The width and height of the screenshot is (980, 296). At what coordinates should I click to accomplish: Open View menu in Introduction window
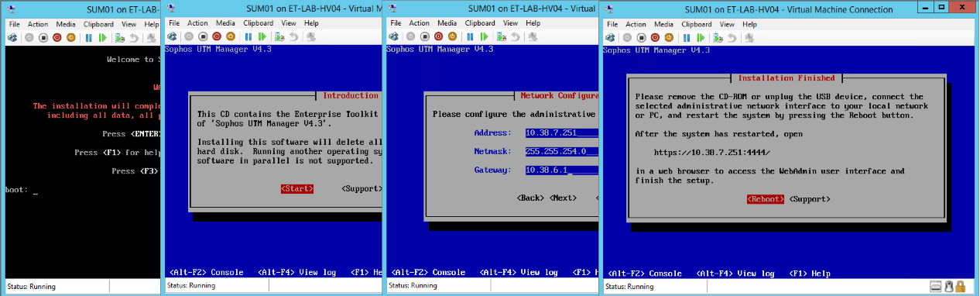[x=290, y=23]
